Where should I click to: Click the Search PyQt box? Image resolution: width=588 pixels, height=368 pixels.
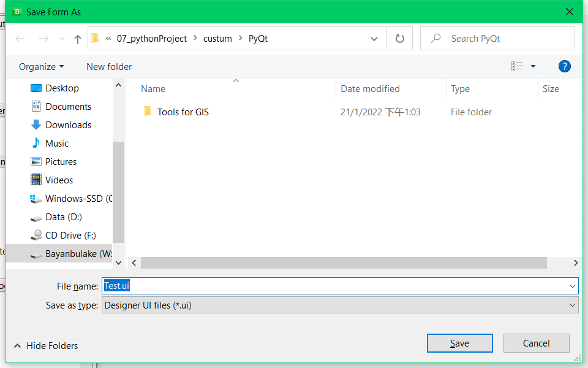(497, 38)
